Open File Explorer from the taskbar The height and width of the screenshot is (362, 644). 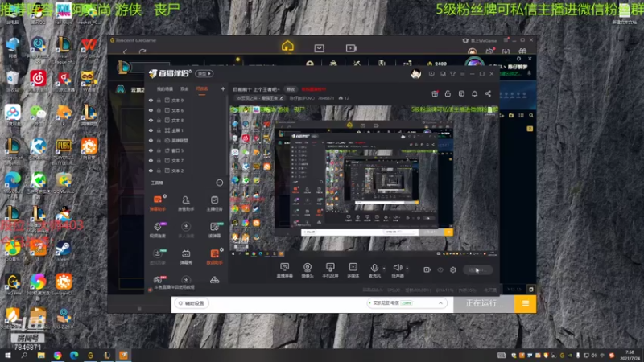point(41,355)
